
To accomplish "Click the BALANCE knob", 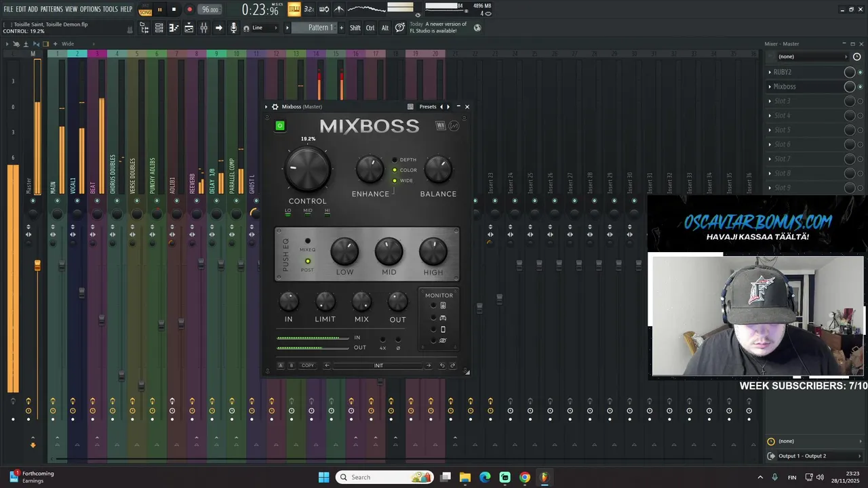I will (438, 169).
